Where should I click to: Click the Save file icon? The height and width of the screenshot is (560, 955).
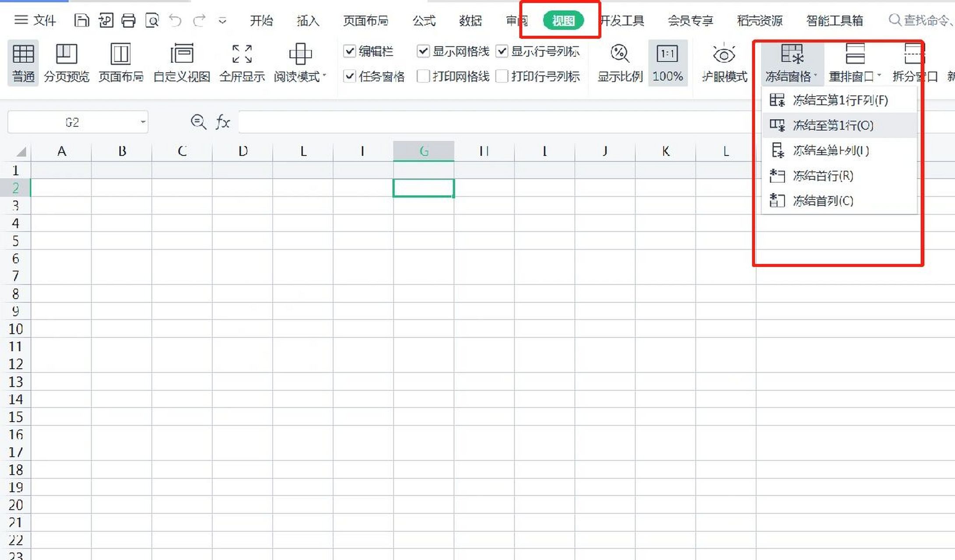click(x=81, y=20)
